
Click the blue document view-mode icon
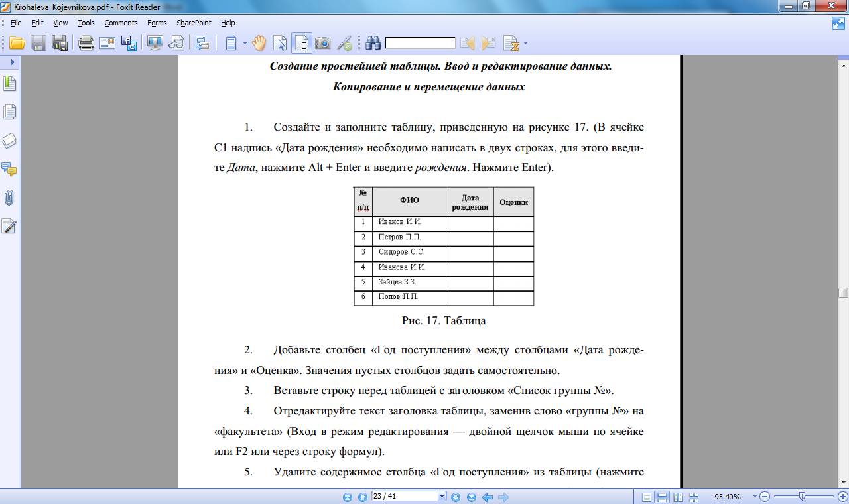coord(231,44)
